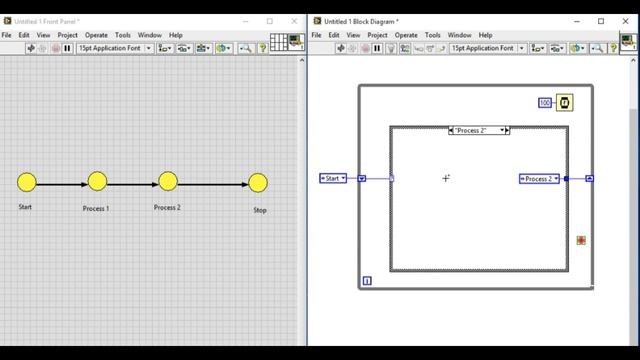640x360 pixels.
Task: Click Run arrow in Front Panel toolbar
Action: click(x=31, y=49)
